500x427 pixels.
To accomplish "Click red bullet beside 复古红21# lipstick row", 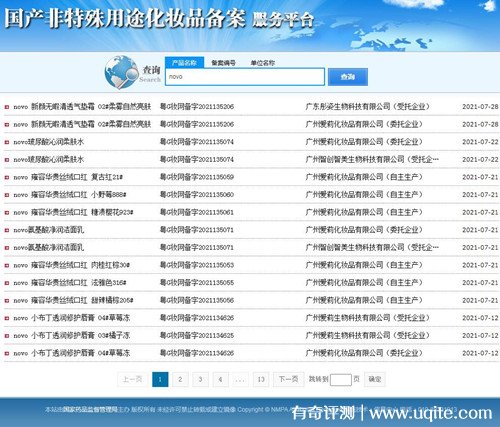I will [x=7, y=177].
